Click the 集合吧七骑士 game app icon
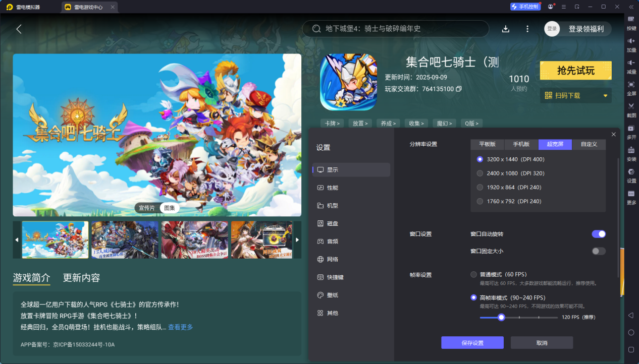 tap(348, 82)
